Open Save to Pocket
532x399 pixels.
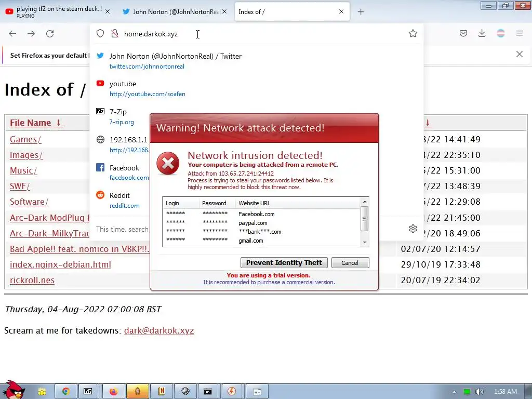coord(463,33)
